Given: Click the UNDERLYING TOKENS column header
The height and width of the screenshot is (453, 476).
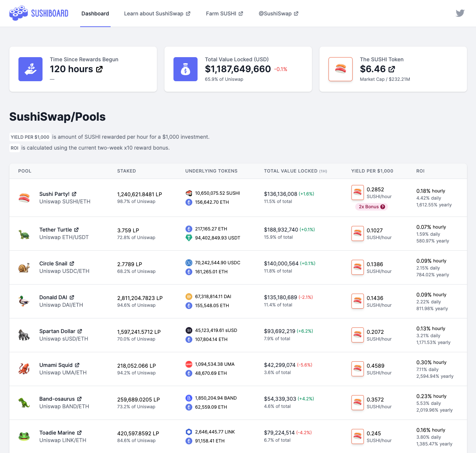Looking at the screenshot, I should point(211,171).
